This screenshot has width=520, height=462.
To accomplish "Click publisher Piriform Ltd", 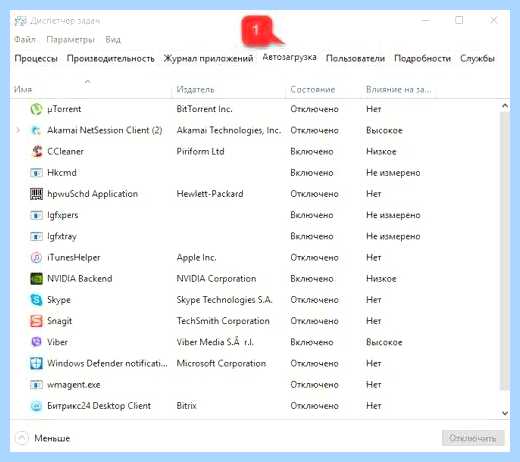I will coord(200,151).
